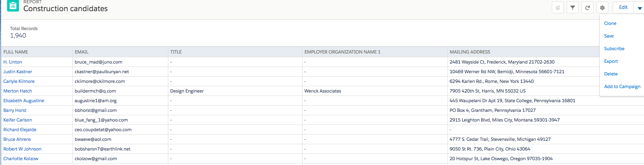Viewport: 644px width, 165px height.
Task: Open Justin Kastner's record
Action: [x=18, y=72]
